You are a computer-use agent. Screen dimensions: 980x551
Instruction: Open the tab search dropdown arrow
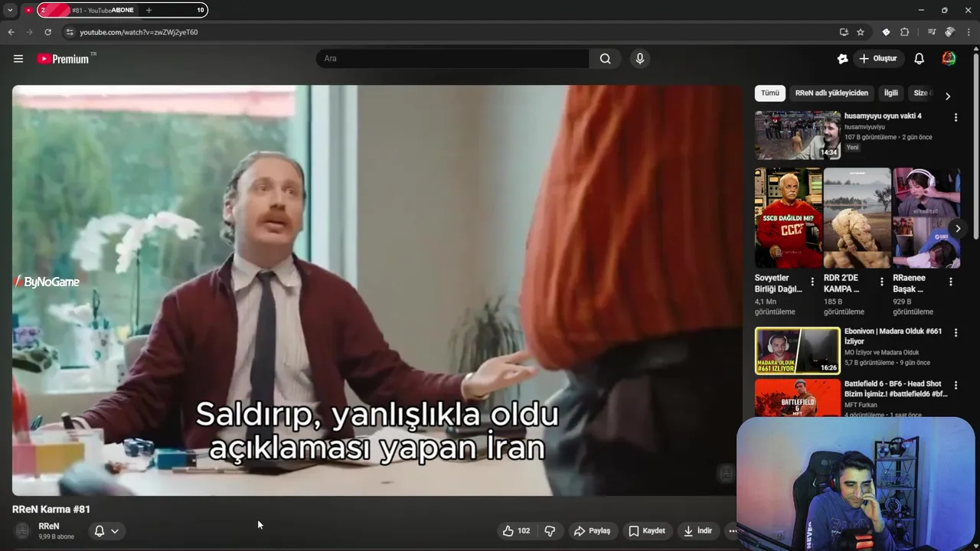coord(10,10)
